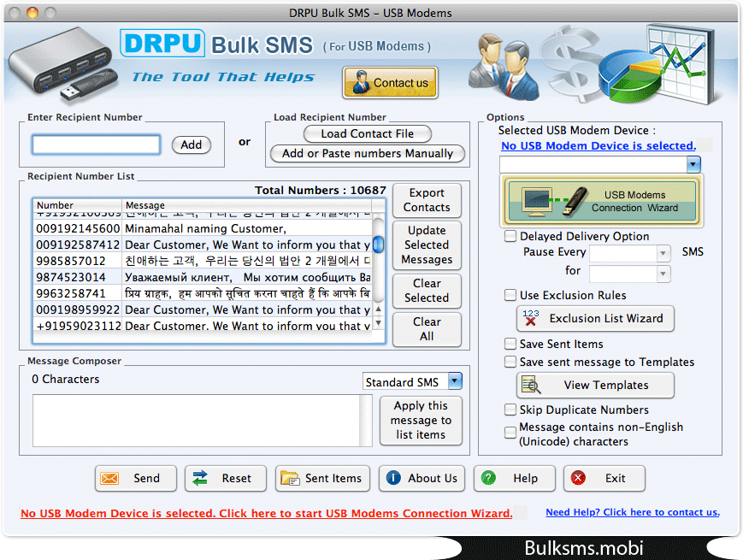Image resolution: width=743 pixels, height=560 pixels.
Task: Click the recipient list scrollbar thumb
Action: pos(378,245)
